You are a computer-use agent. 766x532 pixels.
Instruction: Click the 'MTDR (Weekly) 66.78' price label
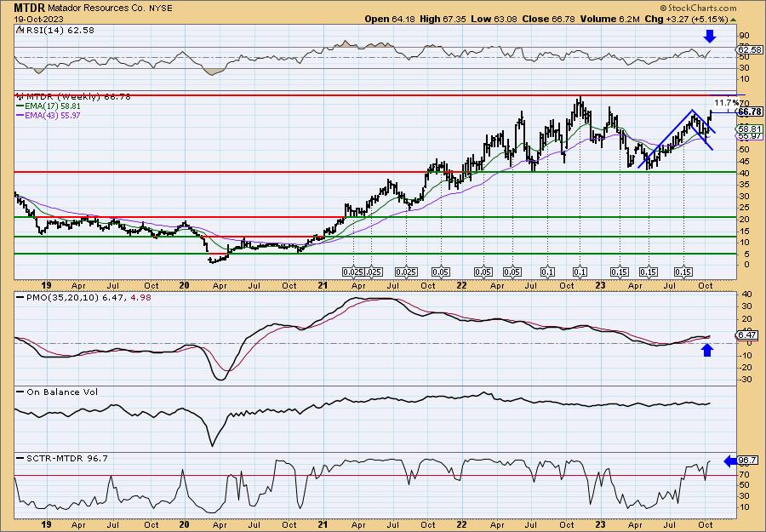[77, 97]
